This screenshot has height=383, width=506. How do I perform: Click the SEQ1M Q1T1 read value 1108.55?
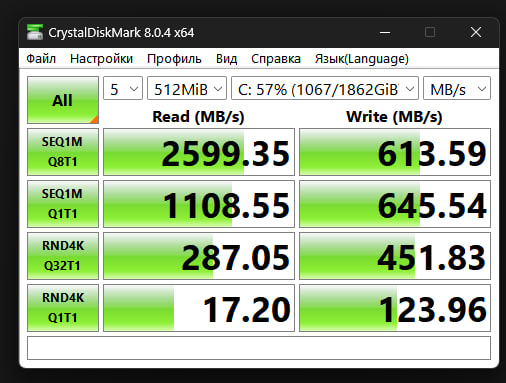click(x=199, y=204)
